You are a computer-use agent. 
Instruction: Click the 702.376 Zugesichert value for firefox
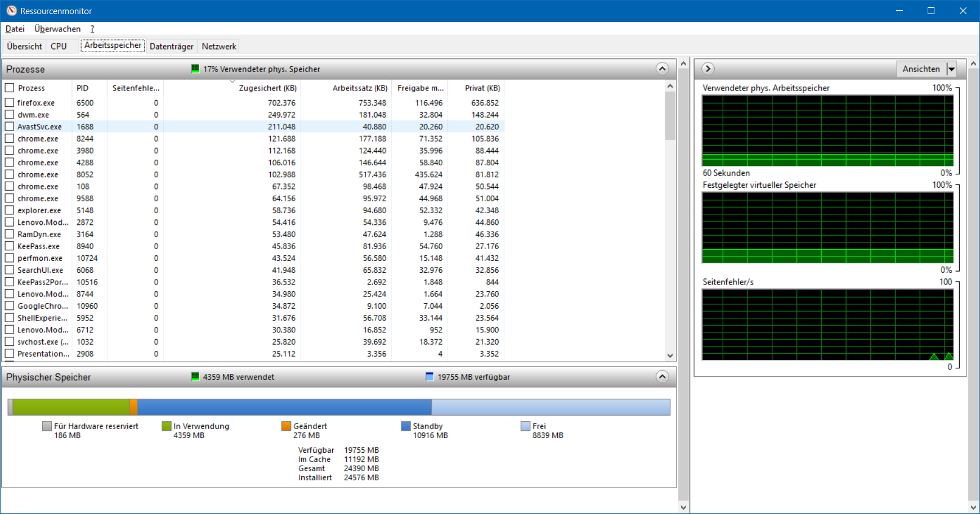[x=281, y=102]
